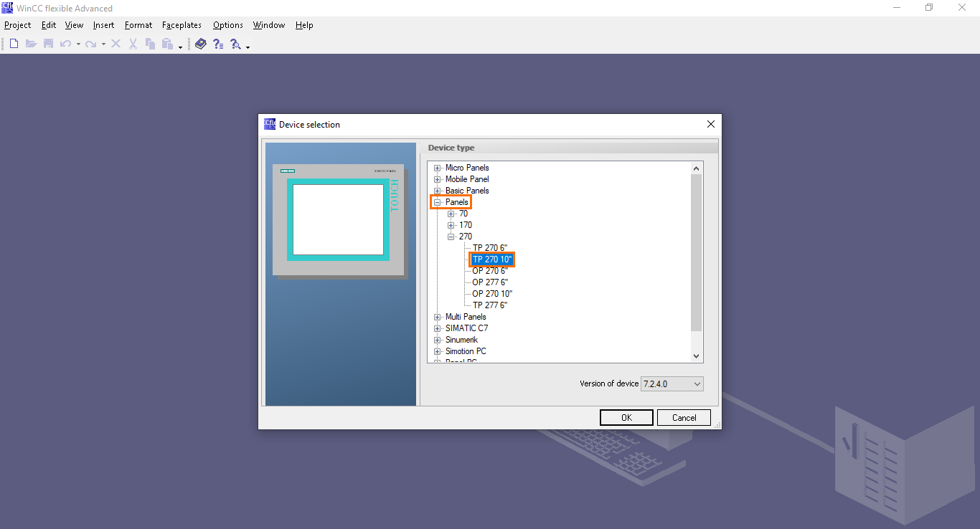Viewport: 980px width, 529px height.
Task: Select TP 277 6" device
Action: (490, 305)
